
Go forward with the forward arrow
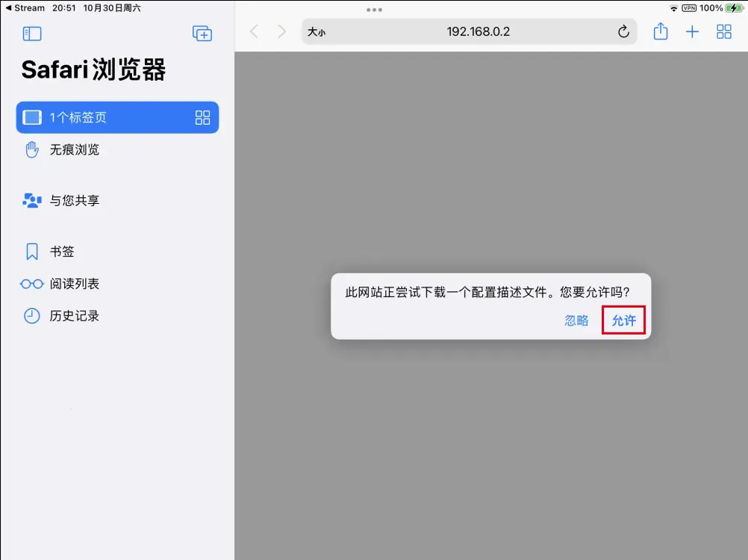coord(281,31)
